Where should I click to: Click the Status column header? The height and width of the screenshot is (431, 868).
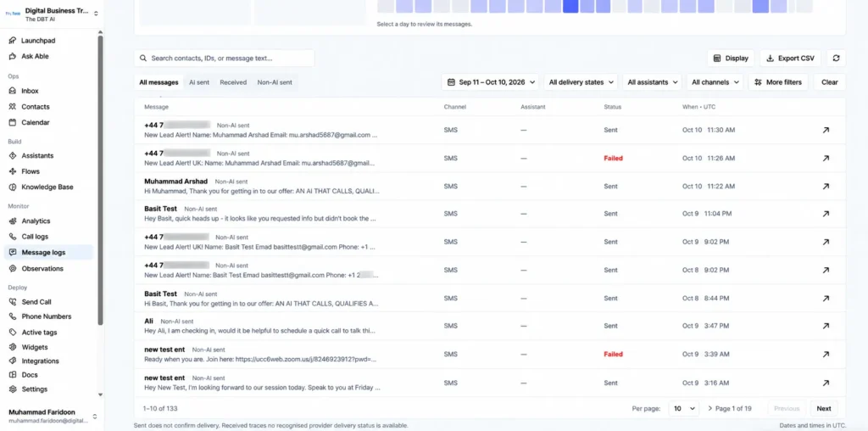click(612, 107)
